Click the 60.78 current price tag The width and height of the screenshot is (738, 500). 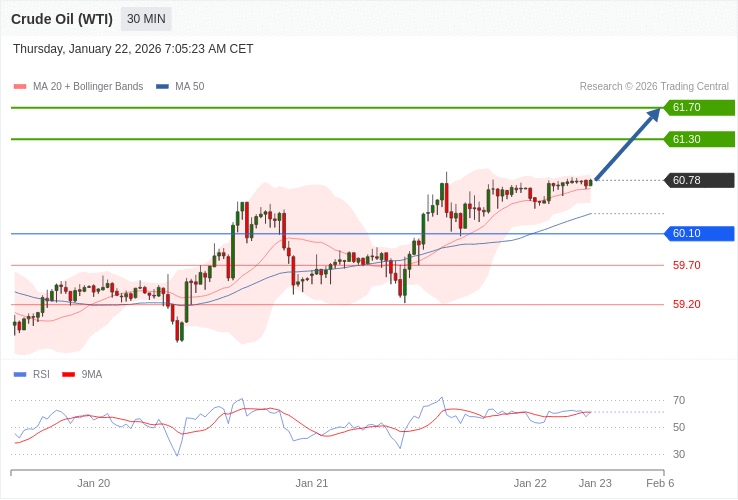[699, 180]
